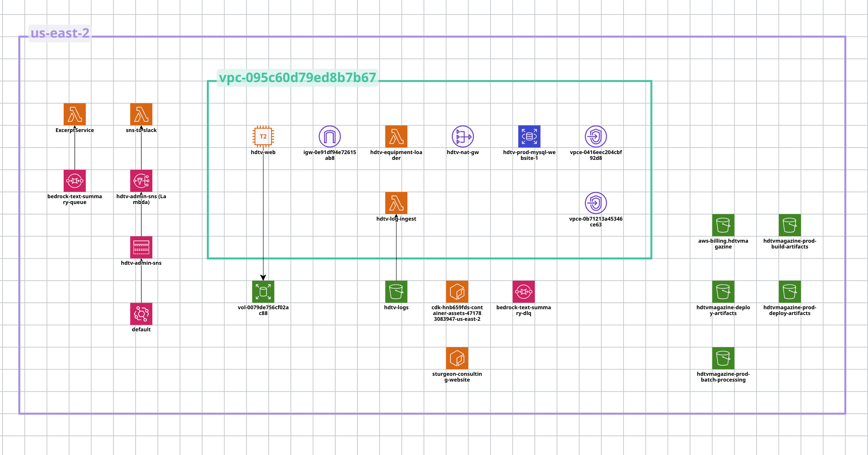This screenshot has width=868, height=455.
Task: Select the hdtv-equipment-loader Lambda icon
Action: 396,137
